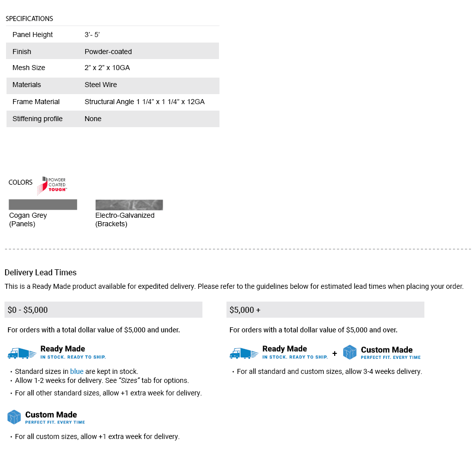476x454 pixels.
Task: Click the Panel Height specification row
Action: click(x=112, y=35)
